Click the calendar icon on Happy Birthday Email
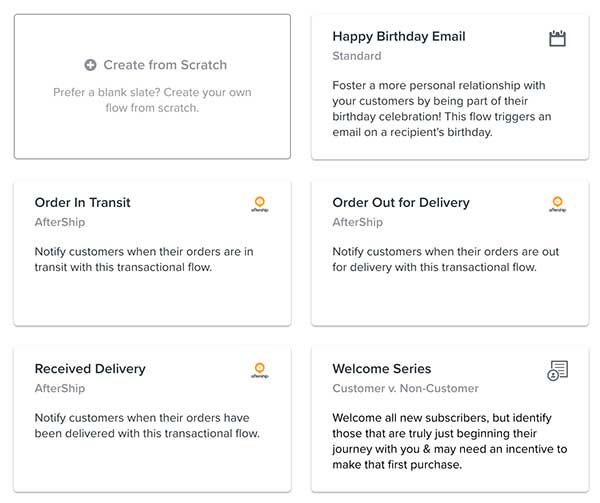Viewport: 600px width, 503px height. [558, 39]
